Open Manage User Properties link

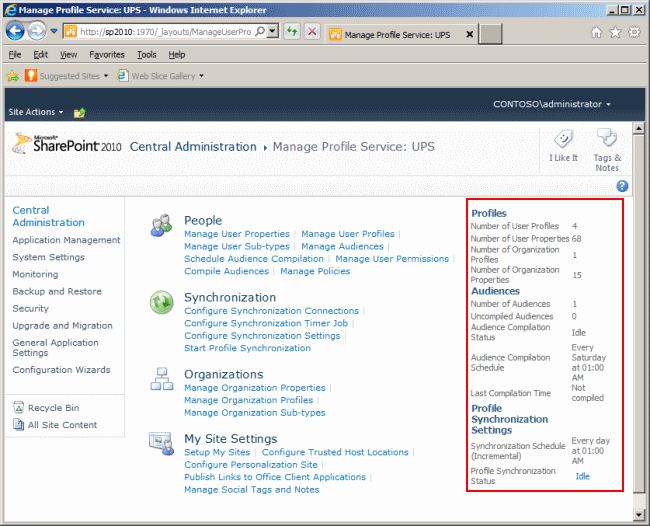pyautogui.click(x=237, y=234)
